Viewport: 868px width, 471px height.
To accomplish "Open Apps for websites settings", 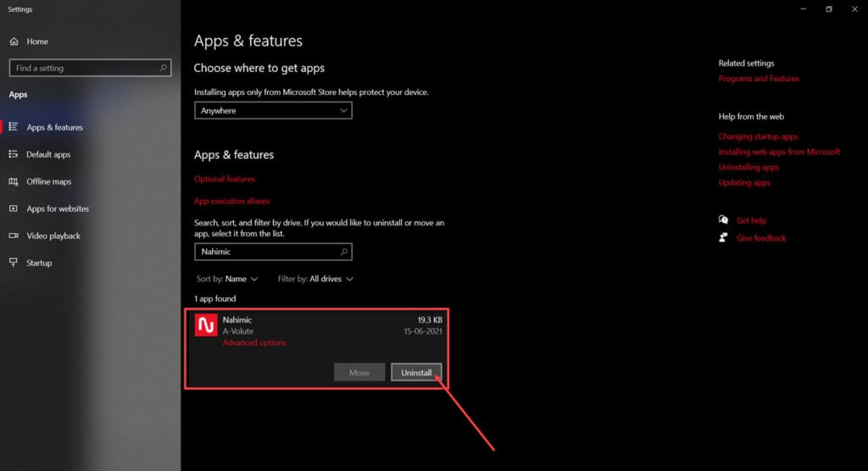I will click(58, 208).
